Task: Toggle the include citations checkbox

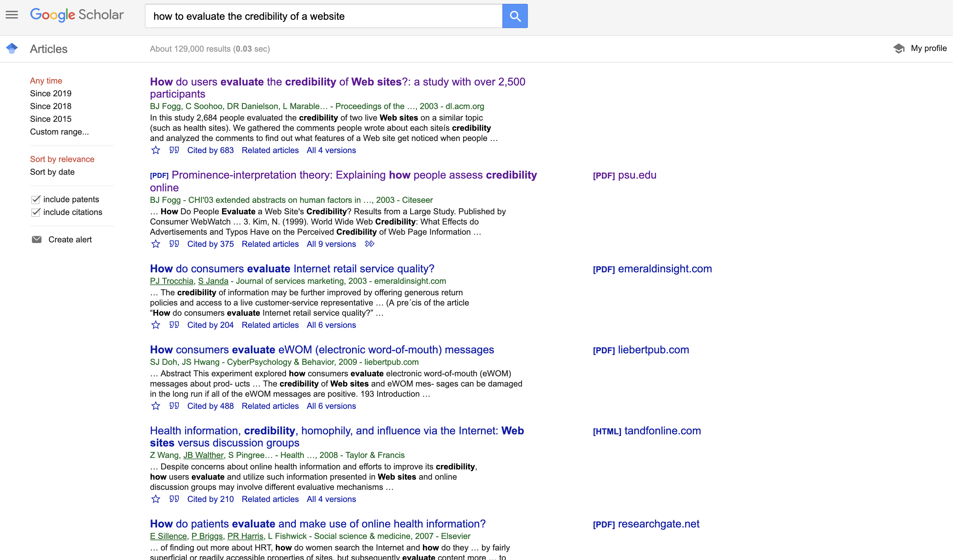Action: (x=36, y=212)
